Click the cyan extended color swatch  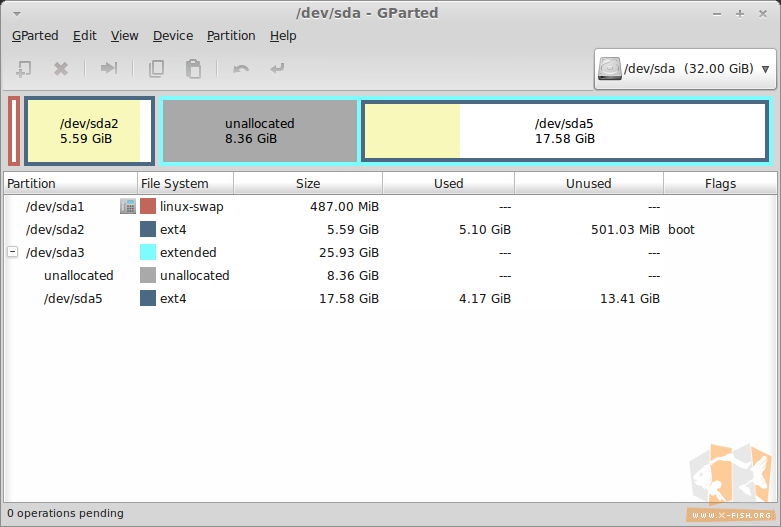click(x=148, y=252)
